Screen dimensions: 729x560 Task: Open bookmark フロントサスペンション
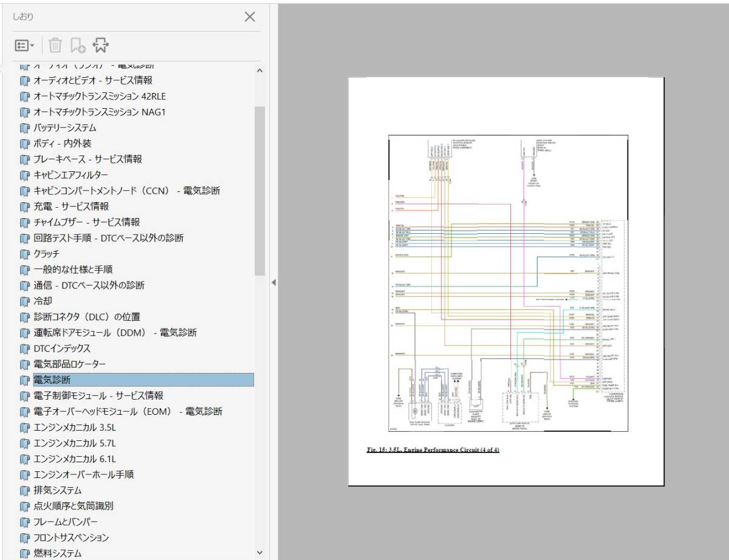coord(72,538)
